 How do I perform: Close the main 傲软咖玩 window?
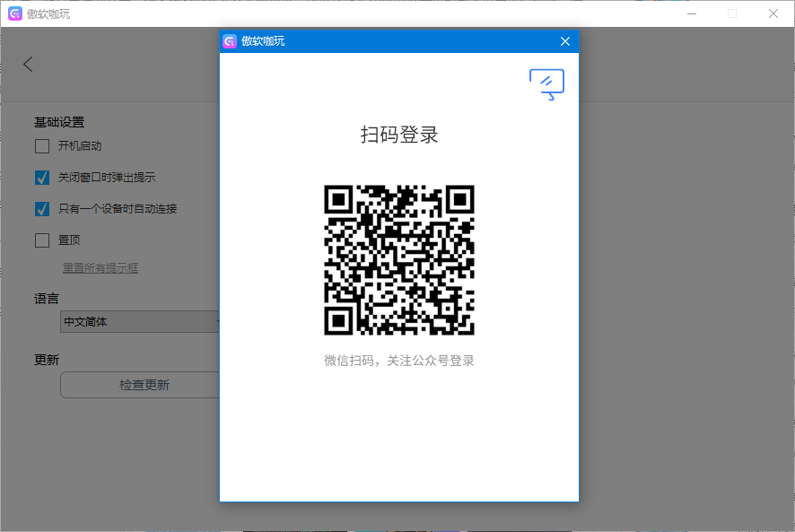[773, 13]
